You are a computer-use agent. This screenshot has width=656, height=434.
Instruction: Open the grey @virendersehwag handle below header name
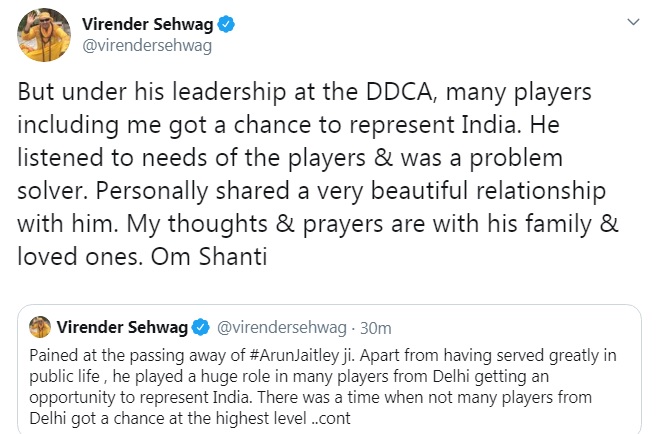click(147, 46)
